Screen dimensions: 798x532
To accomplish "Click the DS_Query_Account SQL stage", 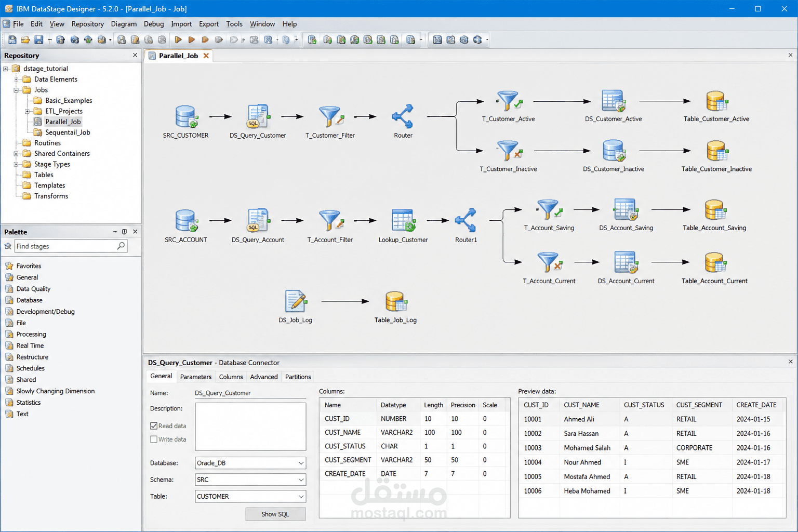I will [x=258, y=221].
